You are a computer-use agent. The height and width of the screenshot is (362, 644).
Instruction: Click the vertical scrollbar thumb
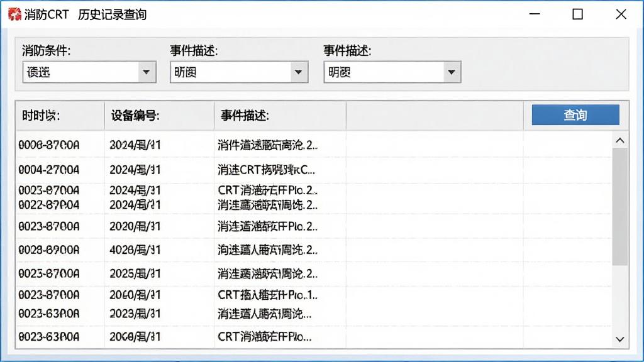(x=619, y=207)
